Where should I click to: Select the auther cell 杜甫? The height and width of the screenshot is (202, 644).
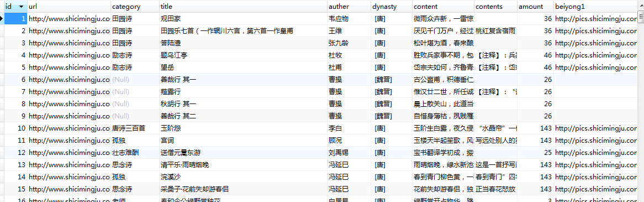click(x=349, y=67)
